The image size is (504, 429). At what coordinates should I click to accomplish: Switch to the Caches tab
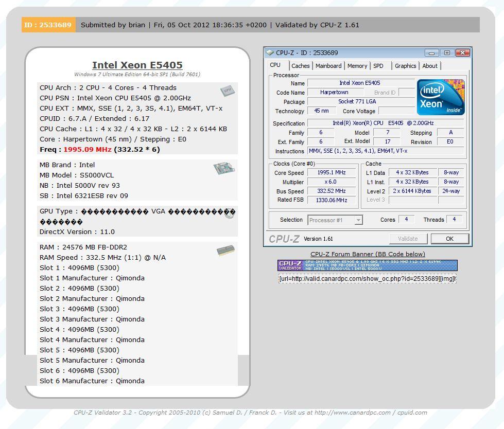(x=301, y=66)
